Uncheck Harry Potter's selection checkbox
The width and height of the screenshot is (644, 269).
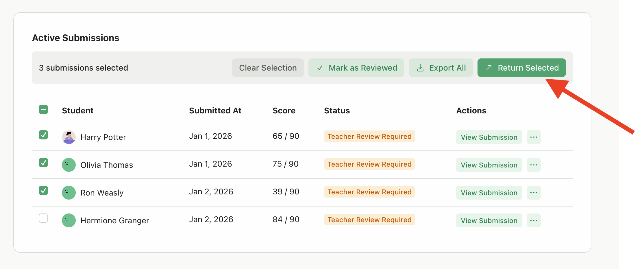tap(43, 135)
